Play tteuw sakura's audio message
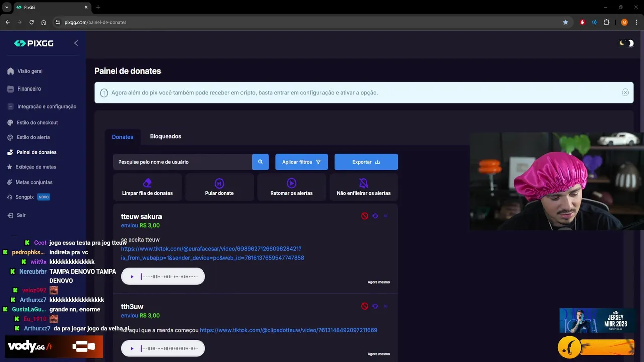 [132, 276]
